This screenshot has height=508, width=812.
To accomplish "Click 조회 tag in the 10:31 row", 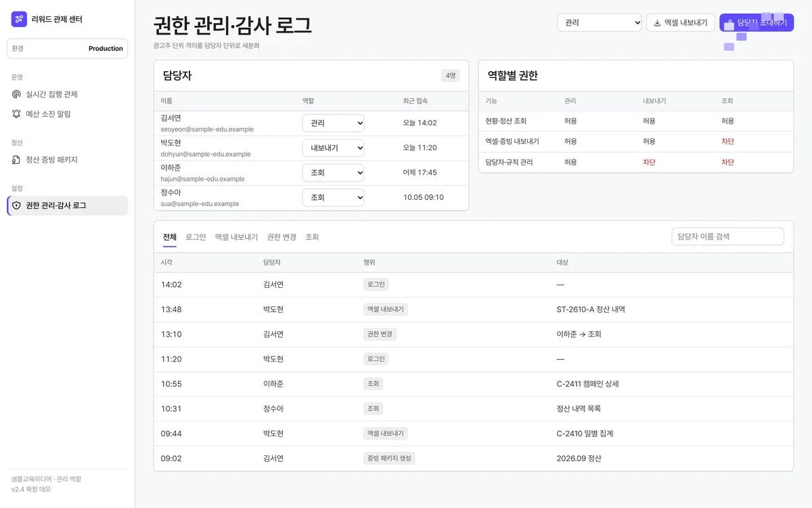I will pos(373,408).
